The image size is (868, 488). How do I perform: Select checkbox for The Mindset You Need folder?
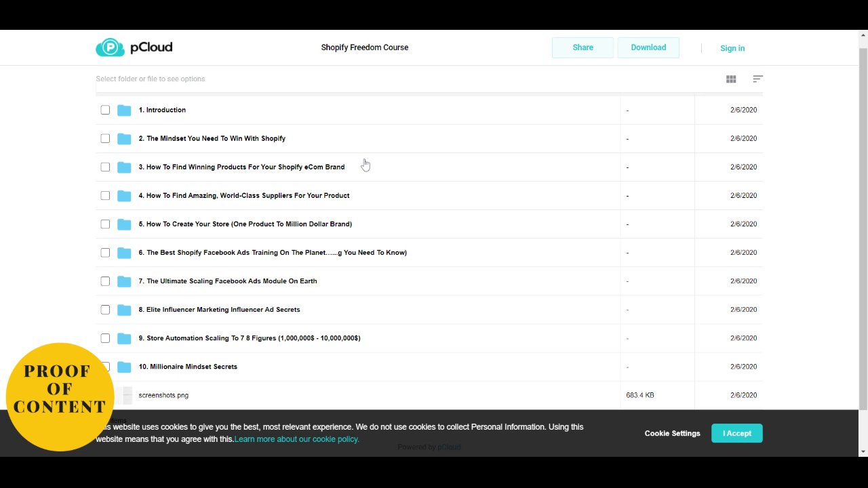[105, 138]
